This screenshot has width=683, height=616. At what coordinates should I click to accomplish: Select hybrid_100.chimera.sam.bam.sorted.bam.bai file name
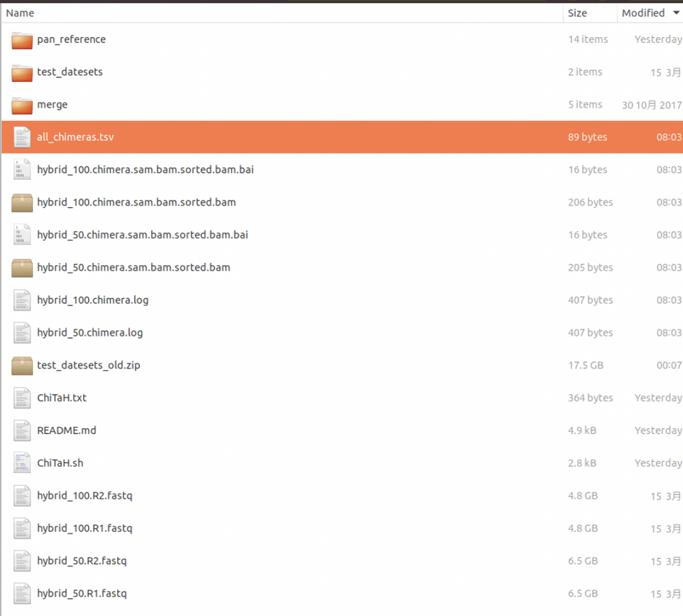[x=146, y=170]
